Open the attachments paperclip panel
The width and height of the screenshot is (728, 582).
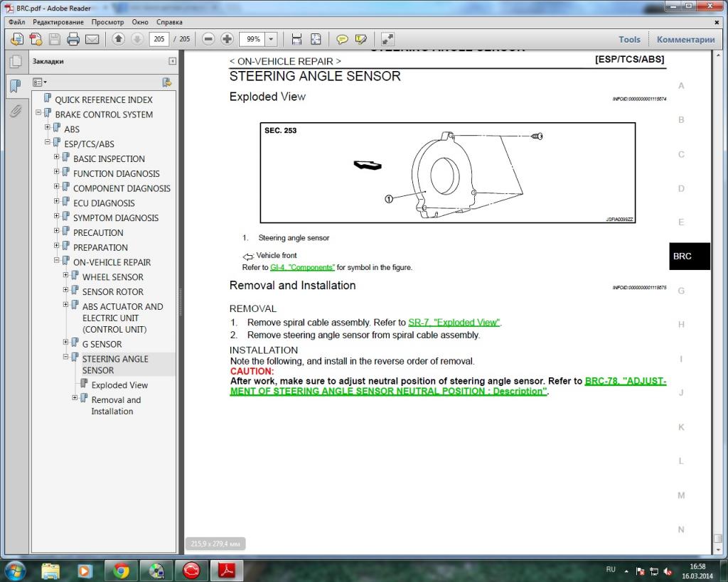(x=15, y=112)
